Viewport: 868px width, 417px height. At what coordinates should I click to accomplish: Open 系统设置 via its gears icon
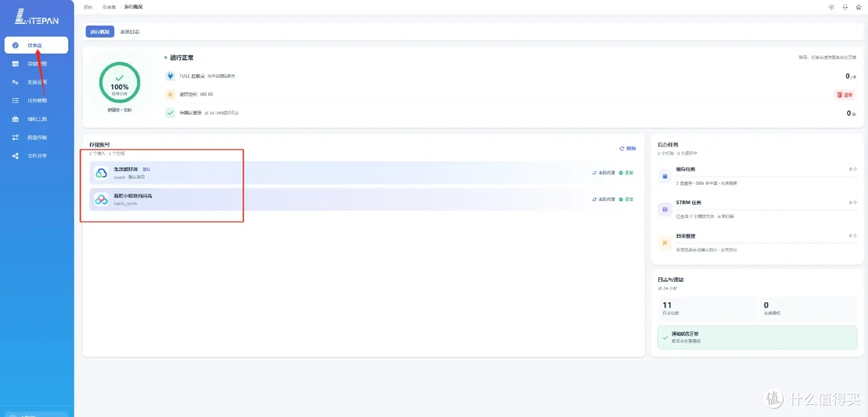(15, 82)
